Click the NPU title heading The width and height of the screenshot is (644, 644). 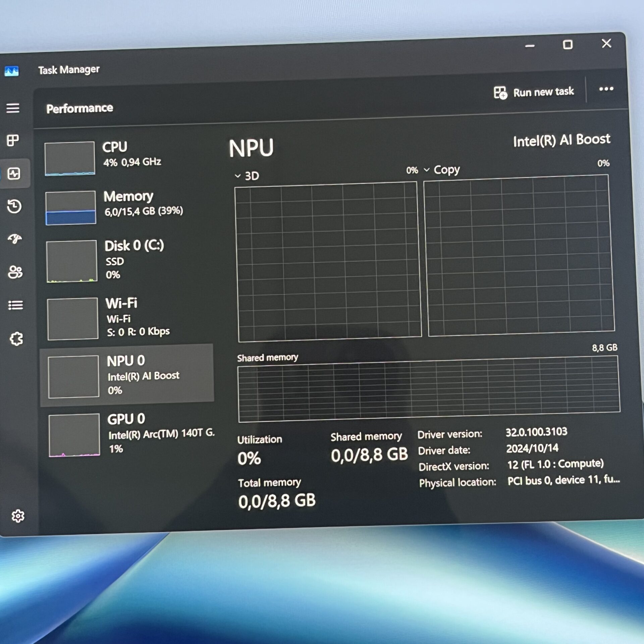pyautogui.click(x=251, y=148)
